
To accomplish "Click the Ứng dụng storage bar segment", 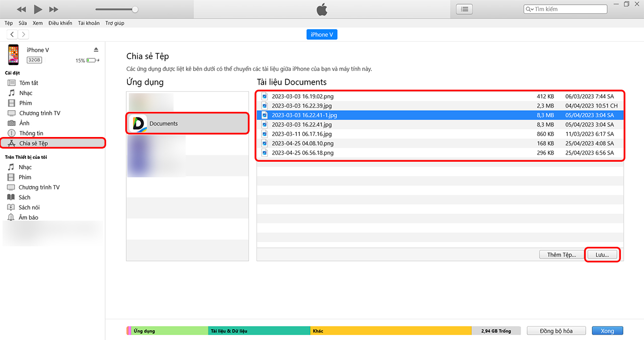I will [170, 331].
